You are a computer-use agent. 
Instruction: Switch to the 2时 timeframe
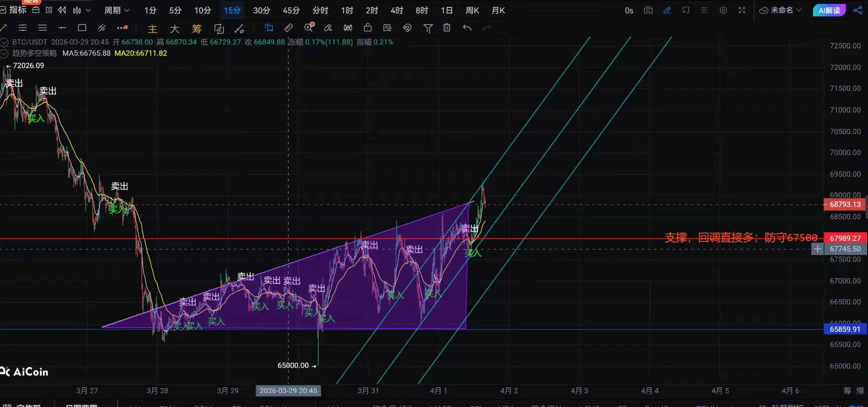pyautogui.click(x=372, y=10)
